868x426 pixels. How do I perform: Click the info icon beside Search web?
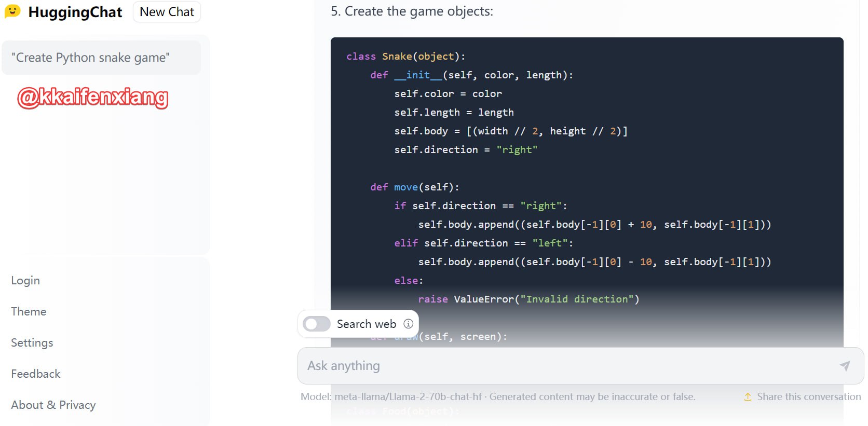point(409,324)
